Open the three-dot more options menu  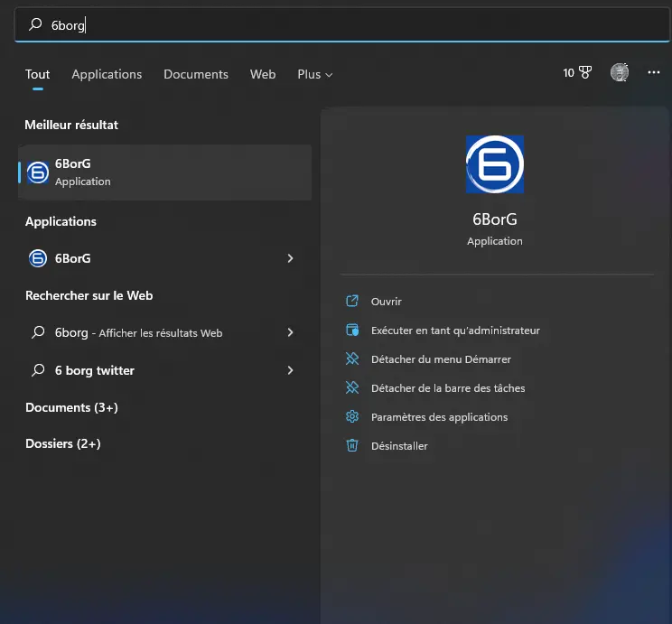654,73
